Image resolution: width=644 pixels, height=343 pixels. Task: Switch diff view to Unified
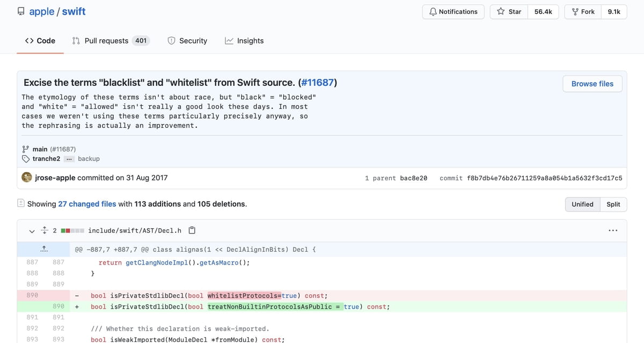click(582, 205)
